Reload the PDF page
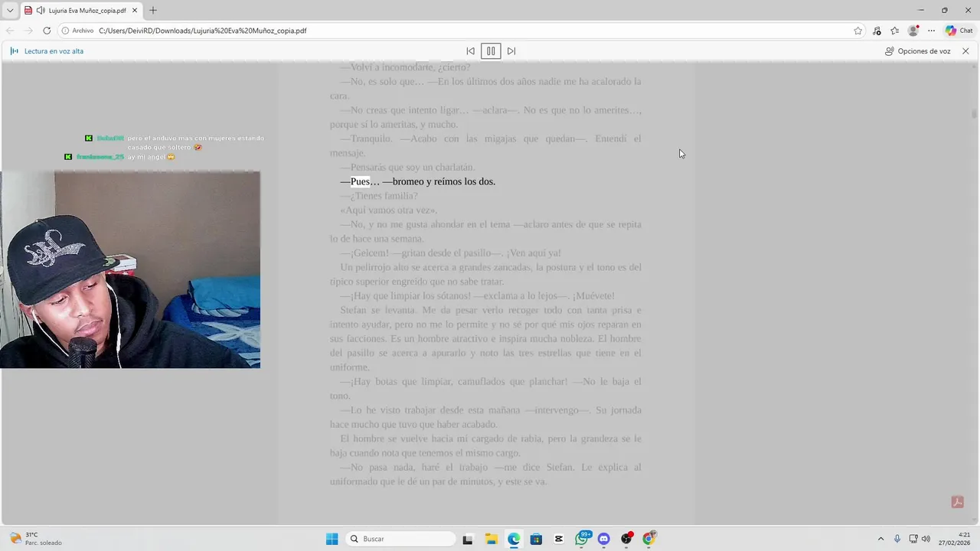The width and height of the screenshot is (980, 551). (47, 31)
